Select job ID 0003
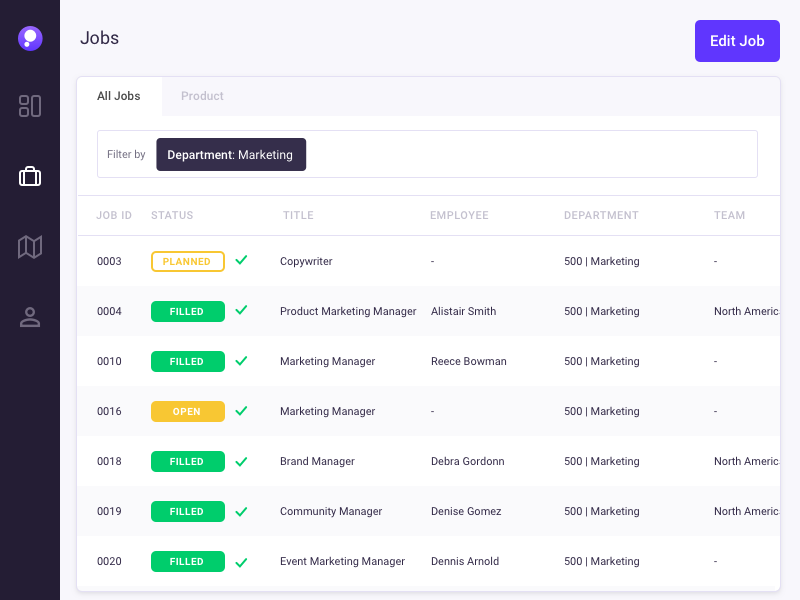 tap(109, 261)
